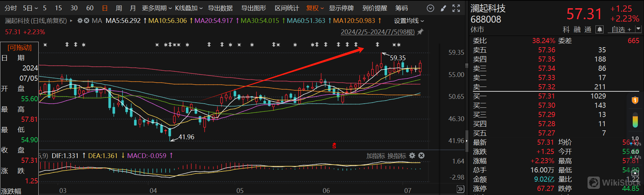
Task: Click 到价提醒 button
Action: coord(375,8)
